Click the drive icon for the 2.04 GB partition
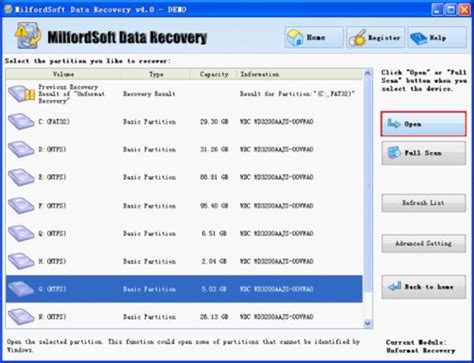The image size is (474, 363). 21,261
